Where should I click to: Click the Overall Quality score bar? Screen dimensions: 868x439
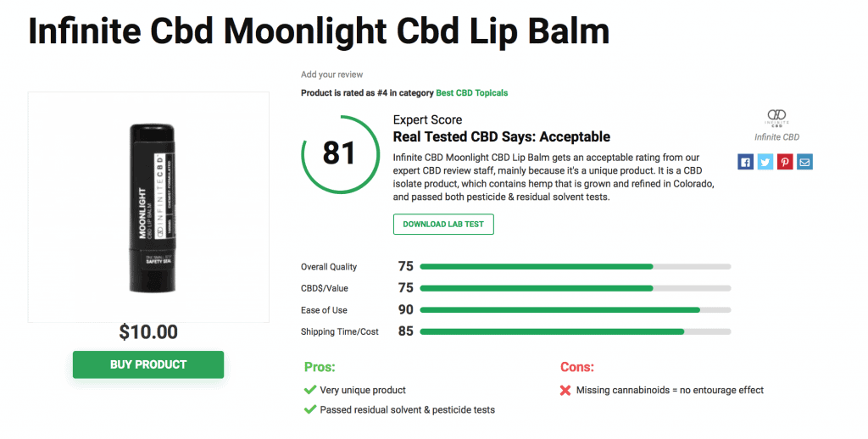tap(576, 267)
